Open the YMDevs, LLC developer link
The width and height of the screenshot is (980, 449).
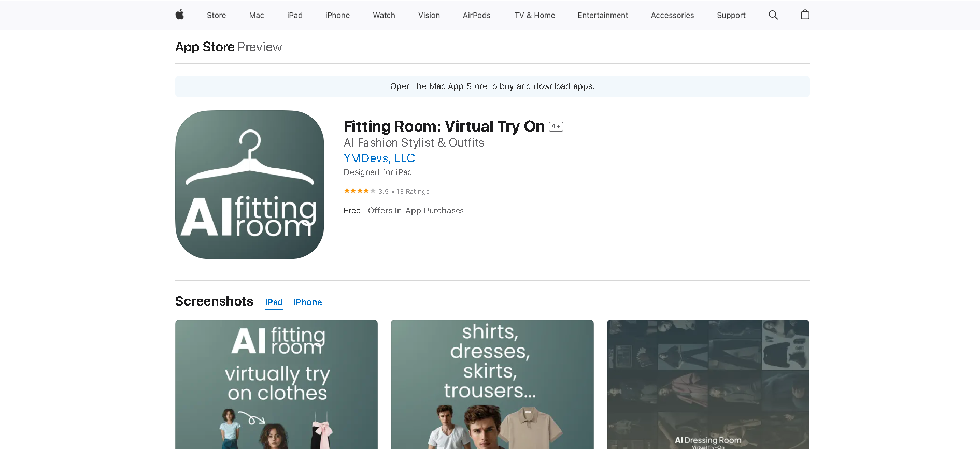point(379,158)
